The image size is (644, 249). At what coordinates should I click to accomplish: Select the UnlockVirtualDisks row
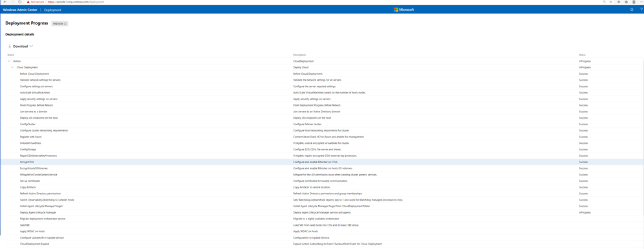[x=322, y=143]
